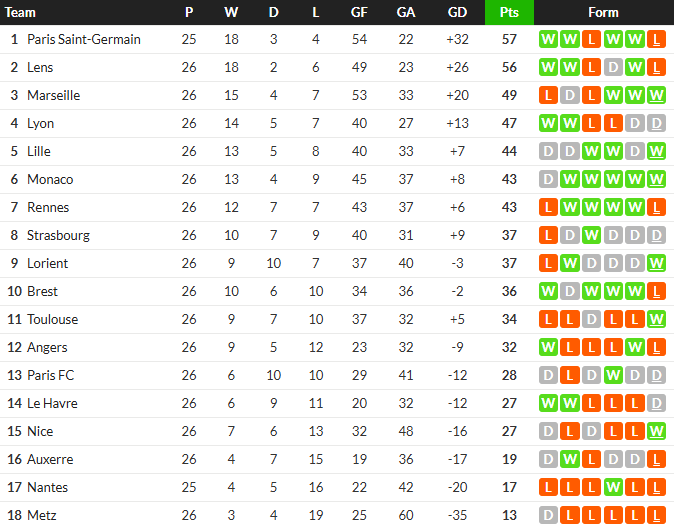Click the Team column header
Screen dimensions: 677x532
[21, 13]
